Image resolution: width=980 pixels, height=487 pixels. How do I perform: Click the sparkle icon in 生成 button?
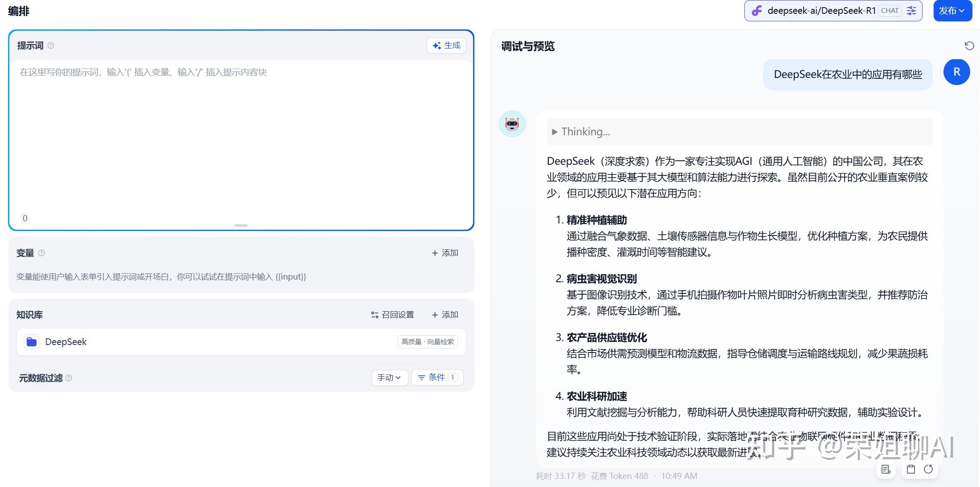[x=437, y=45]
